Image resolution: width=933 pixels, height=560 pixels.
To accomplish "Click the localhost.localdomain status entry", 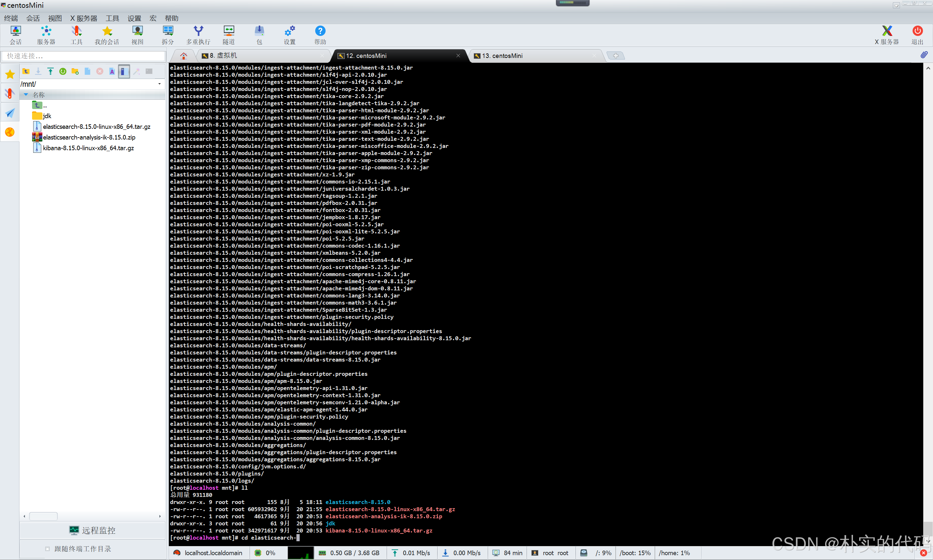I will 208,553.
